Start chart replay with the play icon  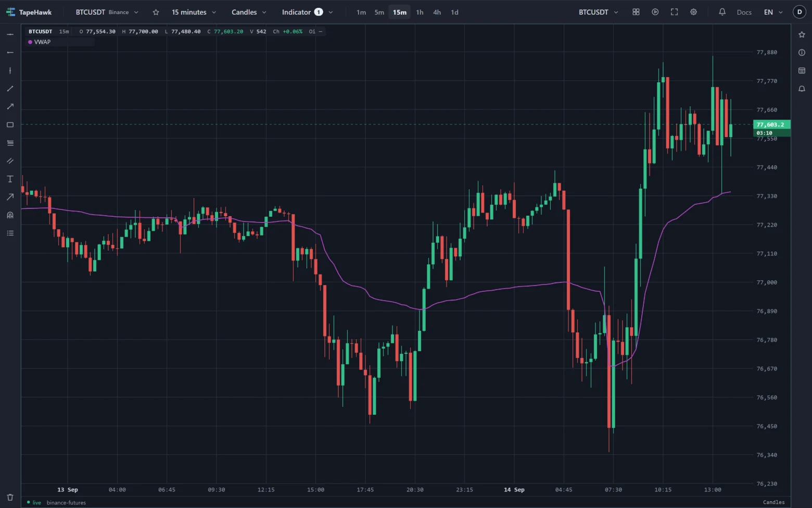coord(655,12)
